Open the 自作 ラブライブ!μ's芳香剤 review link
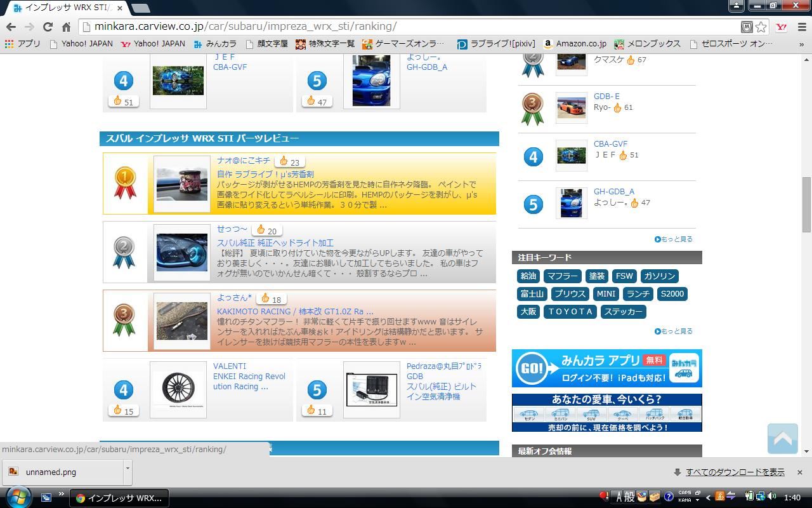 [265, 174]
